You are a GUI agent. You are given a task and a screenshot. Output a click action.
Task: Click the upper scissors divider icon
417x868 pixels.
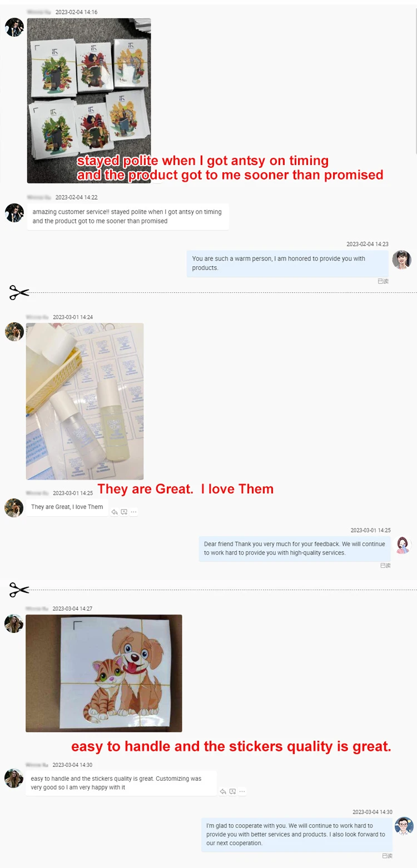19,292
